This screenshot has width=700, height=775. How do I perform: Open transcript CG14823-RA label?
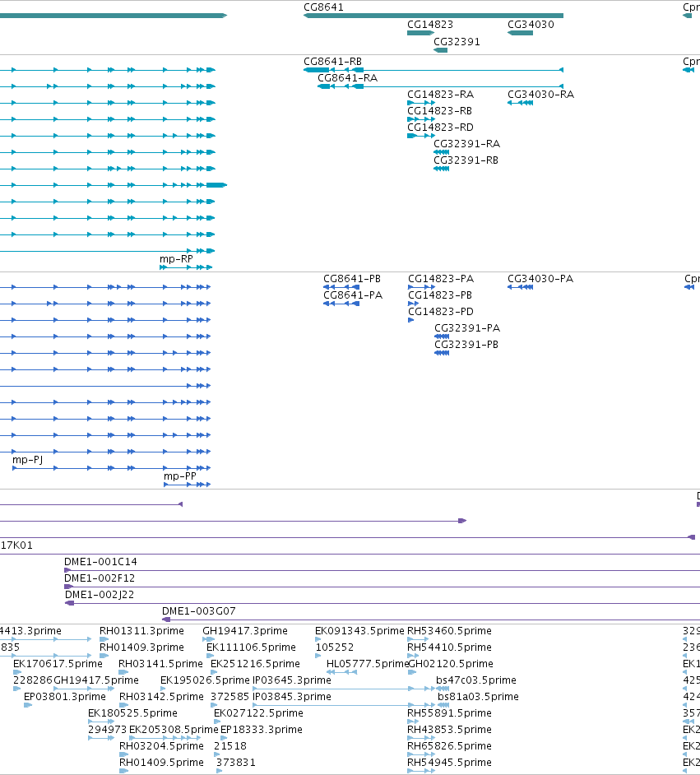pyautogui.click(x=440, y=94)
